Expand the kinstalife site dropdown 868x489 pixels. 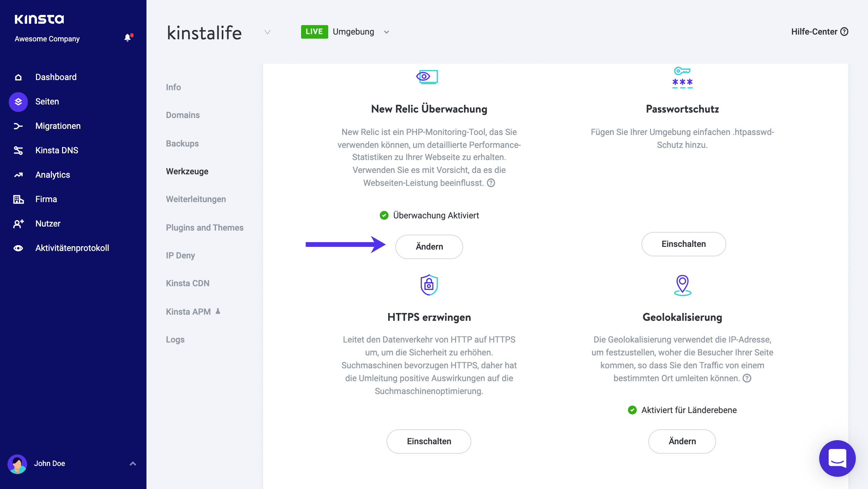coord(268,32)
